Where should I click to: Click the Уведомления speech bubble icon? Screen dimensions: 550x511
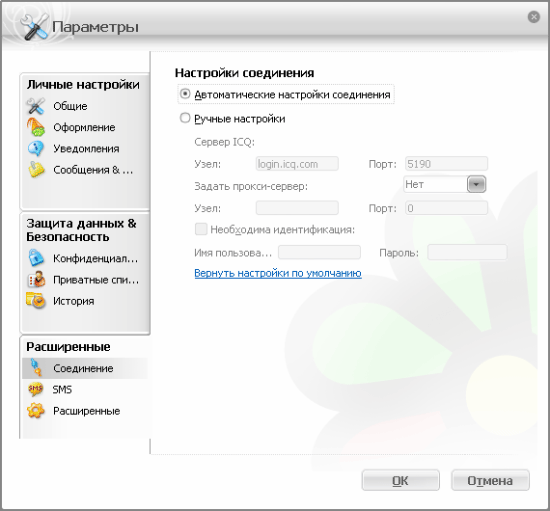pyautogui.click(x=35, y=148)
